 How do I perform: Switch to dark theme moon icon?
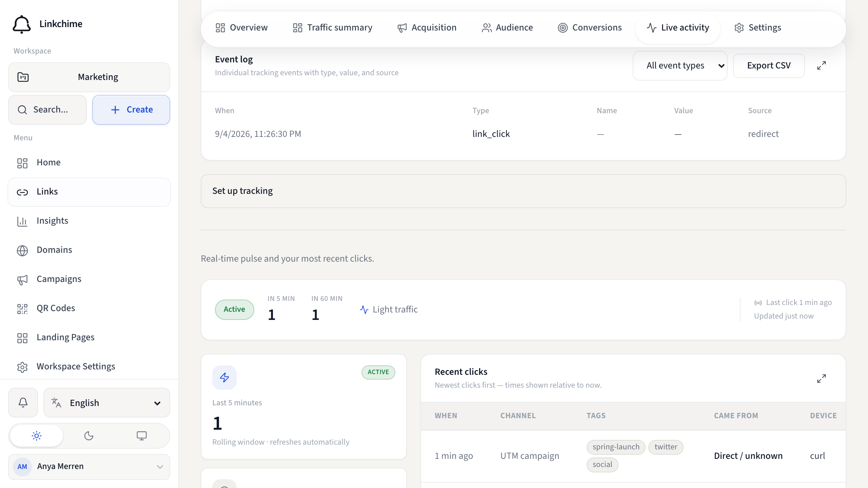tap(89, 436)
